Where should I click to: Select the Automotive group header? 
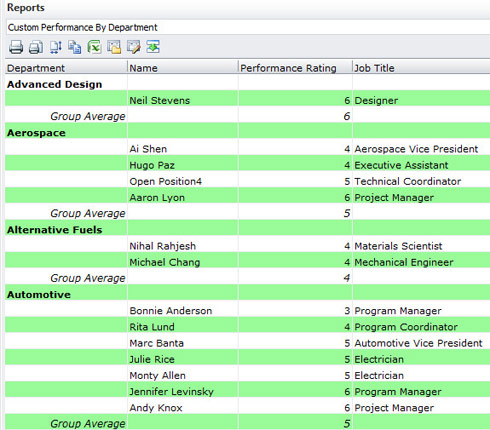[247, 294]
